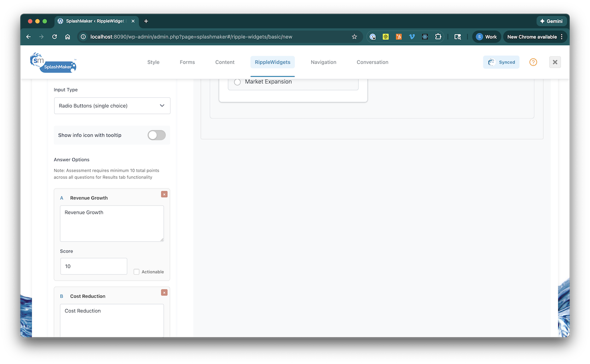Enable the Show info icon tooltip toggle
Screen dimensions: 590x364
tap(156, 135)
